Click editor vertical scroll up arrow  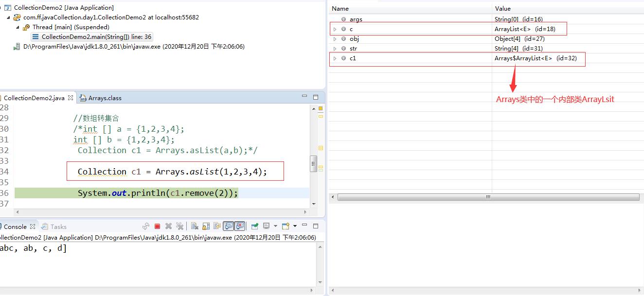coord(314,108)
